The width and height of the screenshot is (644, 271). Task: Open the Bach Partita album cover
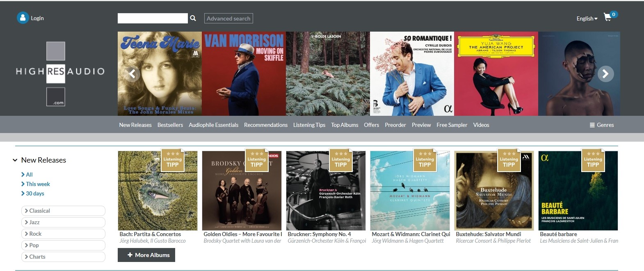click(158, 191)
